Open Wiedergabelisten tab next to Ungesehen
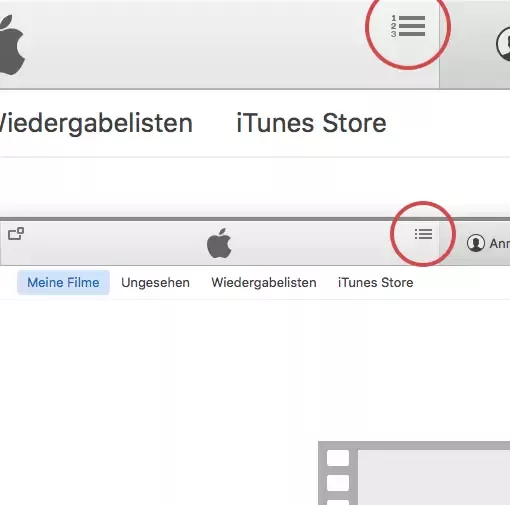Viewport: 510px width, 505px height. pos(264,283)
